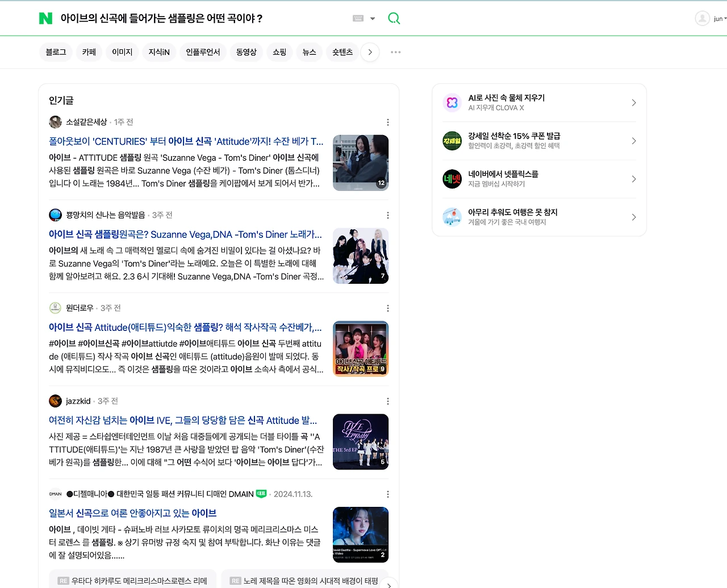The image size is (727, 588).
Task: Show next reply cards with arrow
Action: click(389, 584)
